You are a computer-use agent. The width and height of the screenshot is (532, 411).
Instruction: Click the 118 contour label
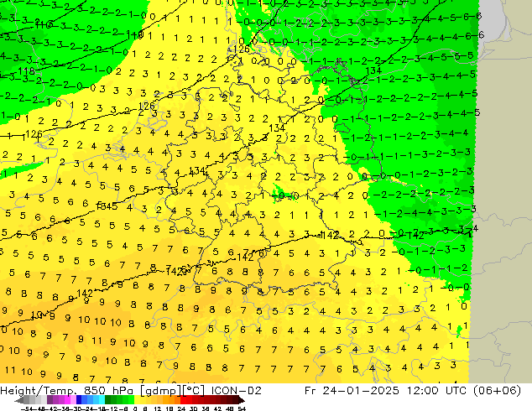(27, 71)
